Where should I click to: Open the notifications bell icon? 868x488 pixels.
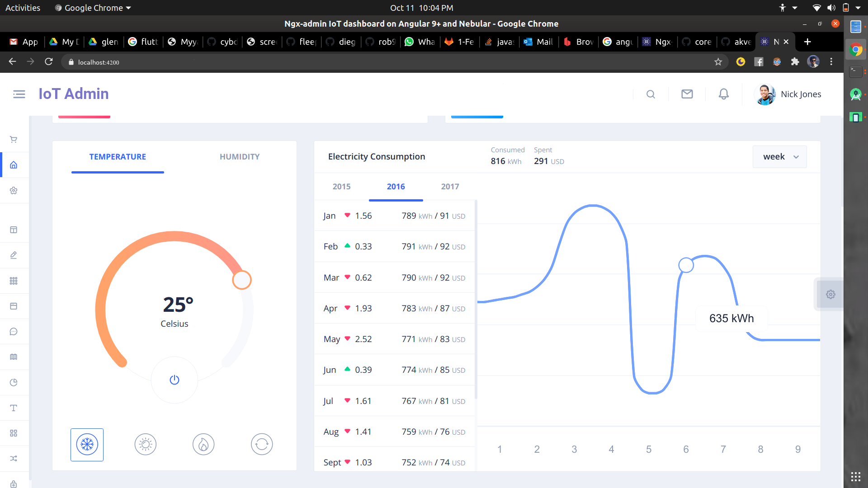point(723,94)
